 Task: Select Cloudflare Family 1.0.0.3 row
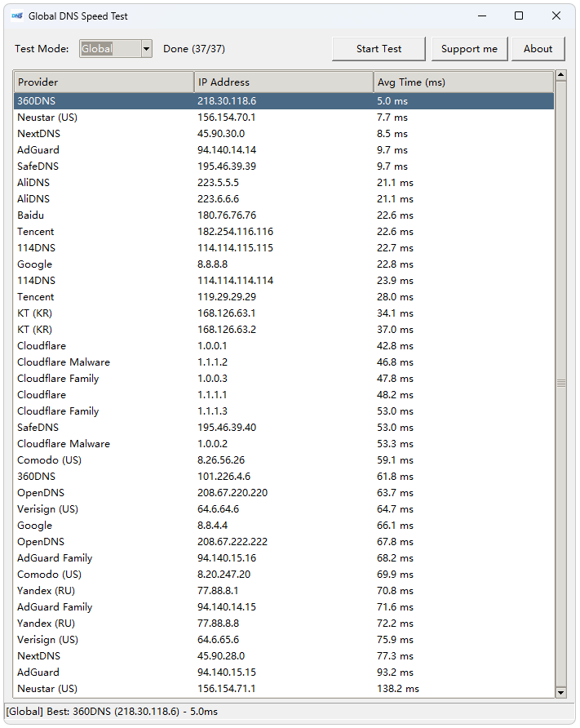284,379
